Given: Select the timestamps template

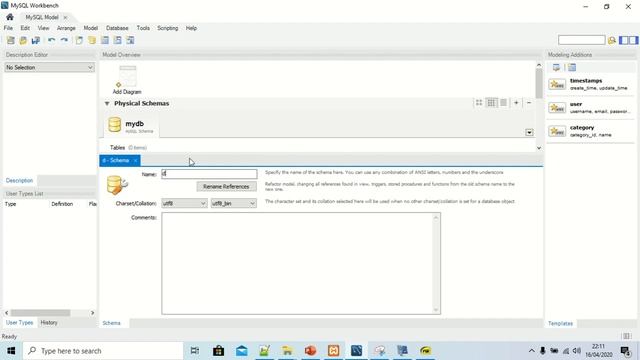Looking at the screenshot, I should 590,84.
